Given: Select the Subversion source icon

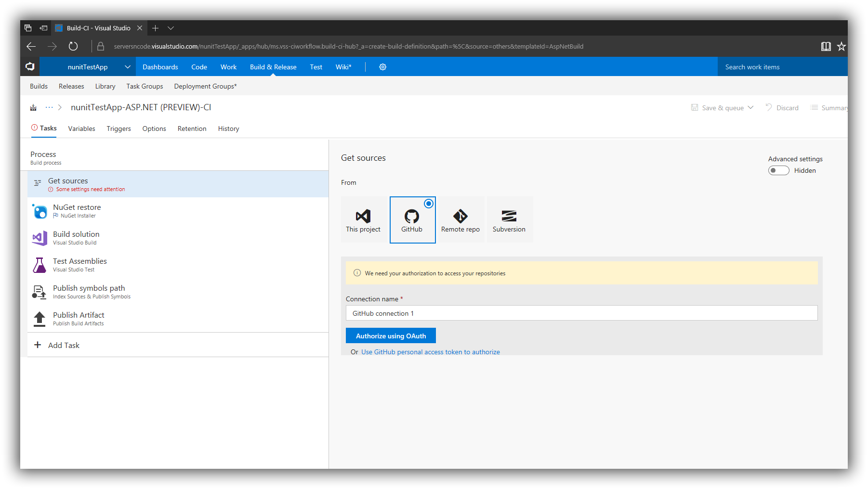Looking at the screenshot, I should point(509,216).
